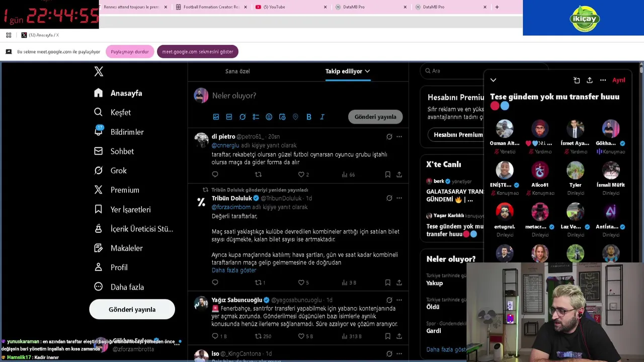Viewport: 644px width, 362px height.
Task: Click Hesabını Premium subscribe button
Action: (458, 135)
